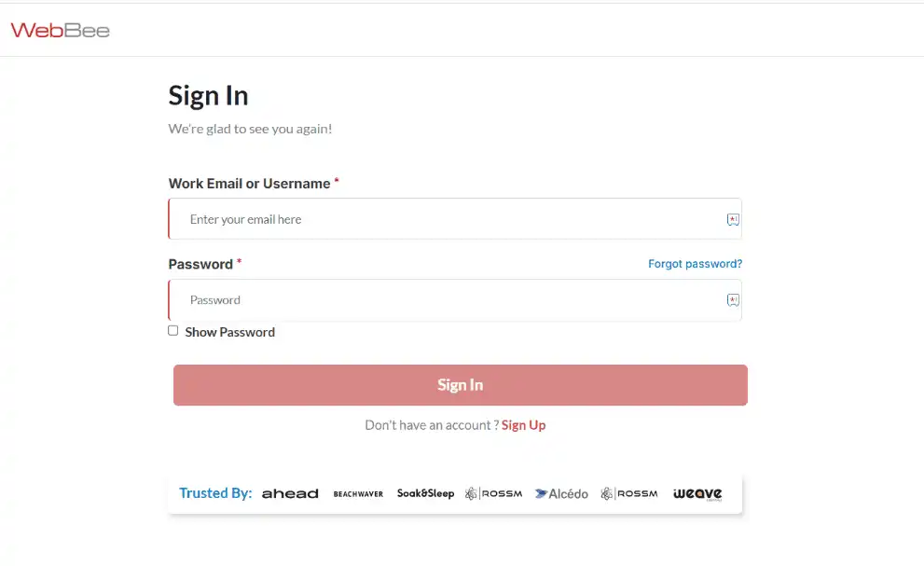Viewport: 924px width, 566px height.
Task: Click the Alcédo brand logo
Action: 561,493
